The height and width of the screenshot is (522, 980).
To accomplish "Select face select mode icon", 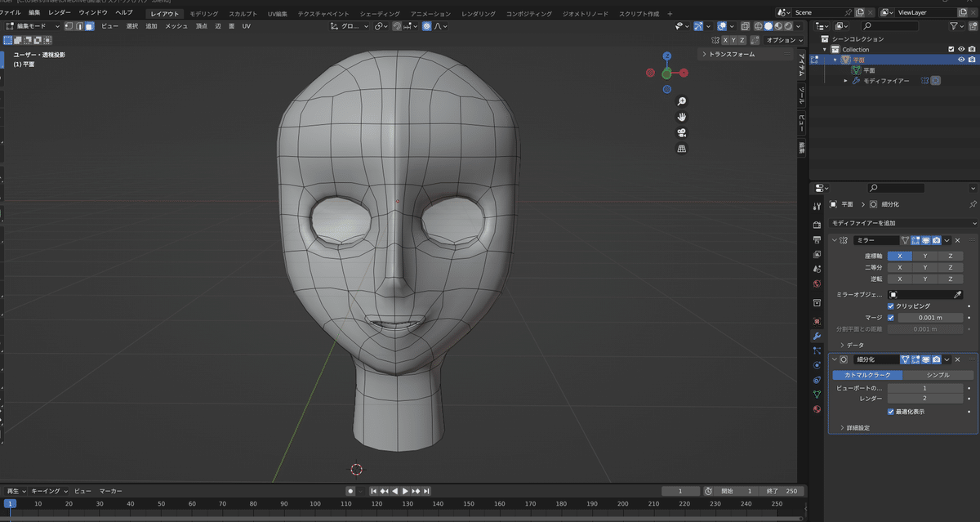I will coord(88,26).
